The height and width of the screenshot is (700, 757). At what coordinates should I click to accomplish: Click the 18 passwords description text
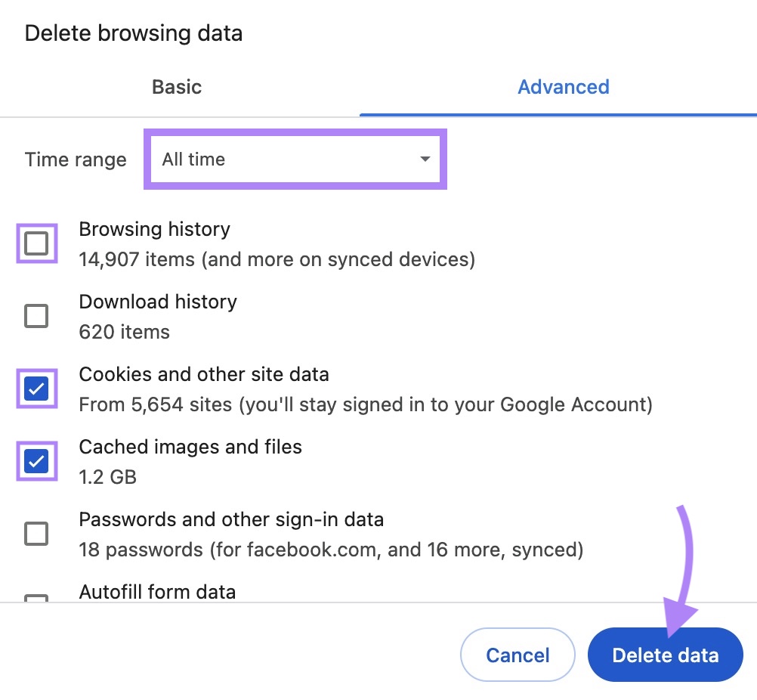click(x=331, y=550)
